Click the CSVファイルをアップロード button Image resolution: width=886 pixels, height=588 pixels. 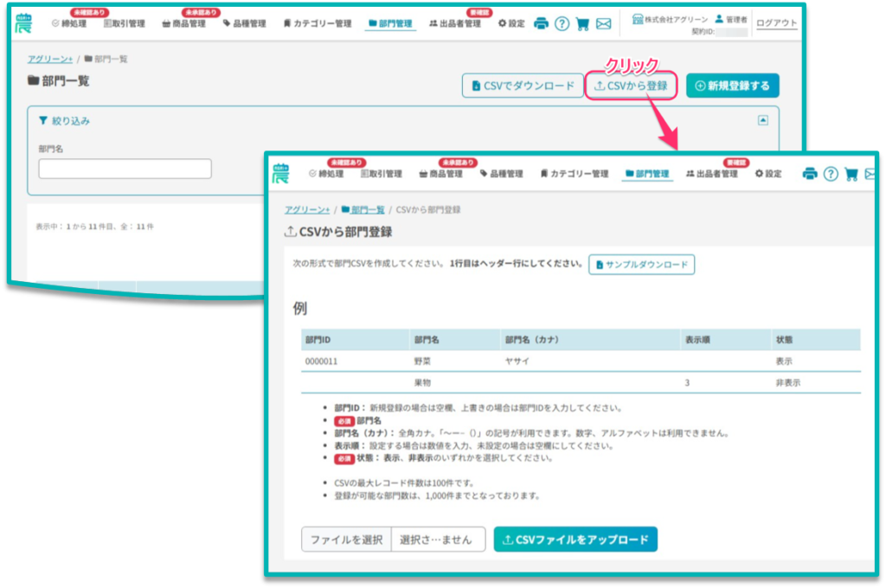tap(575, 540)
